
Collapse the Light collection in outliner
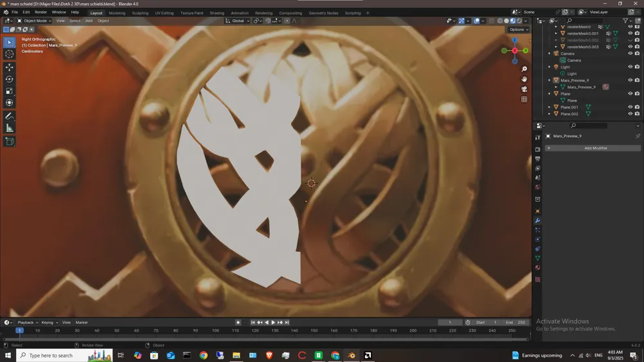click(549, 67)
